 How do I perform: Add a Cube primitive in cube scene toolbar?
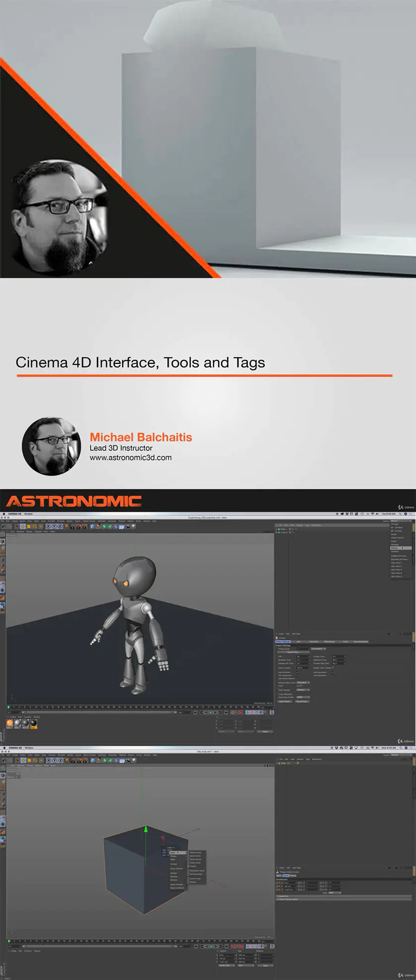pos(93,760)
